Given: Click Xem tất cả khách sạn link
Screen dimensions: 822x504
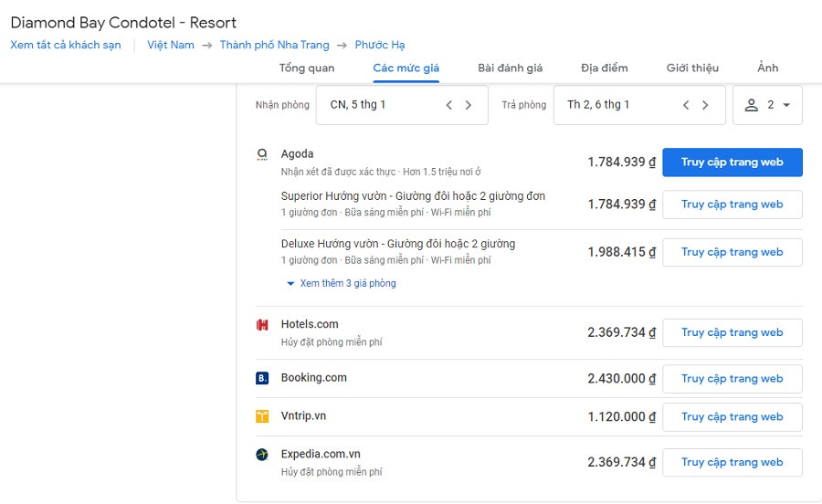Looking at the screenshot, I should click(x=66, y=45).
